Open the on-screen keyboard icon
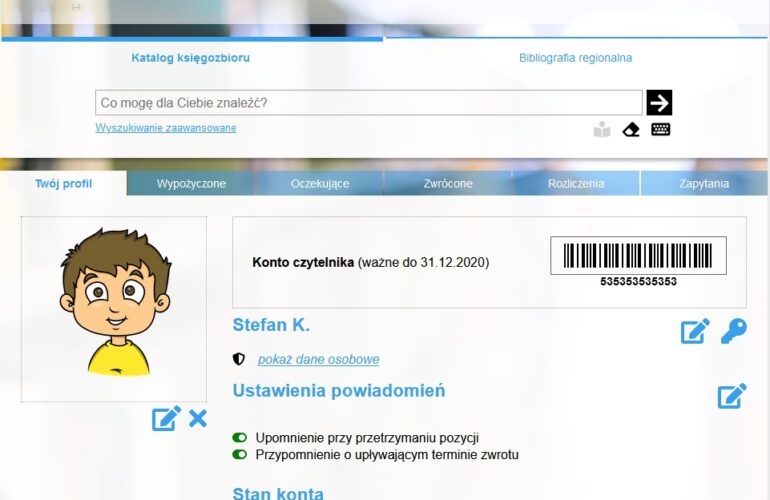 660,129
